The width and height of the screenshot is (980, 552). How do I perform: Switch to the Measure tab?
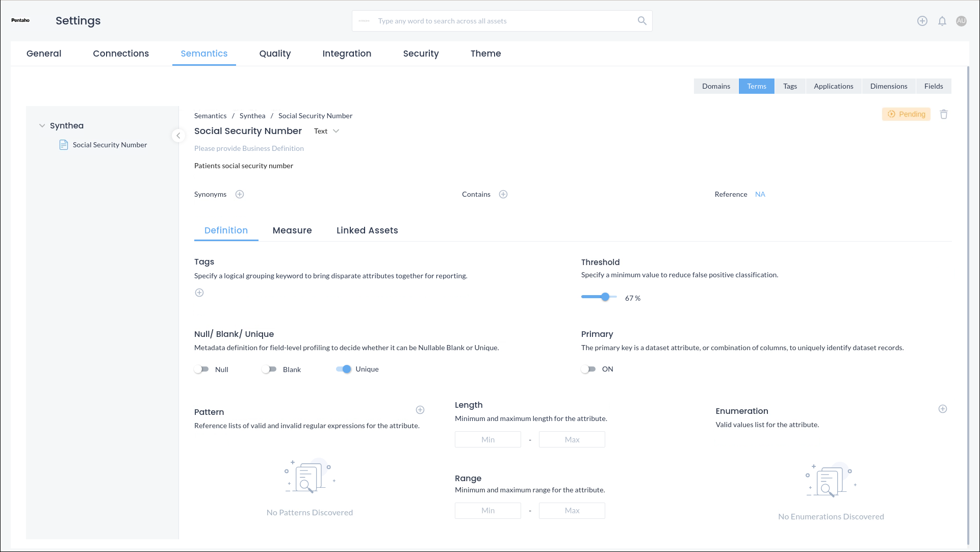[x=292, y=230]
